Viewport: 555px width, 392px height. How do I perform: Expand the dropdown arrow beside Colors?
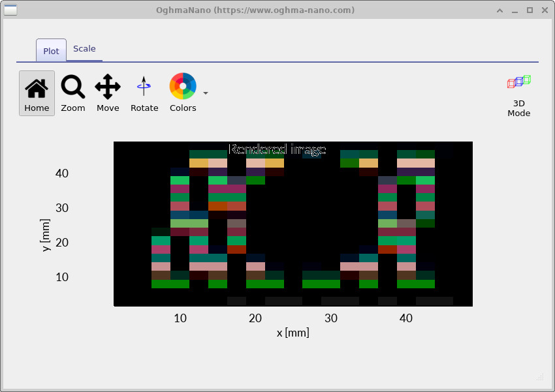pyautogui.click(x=205, y=93)
